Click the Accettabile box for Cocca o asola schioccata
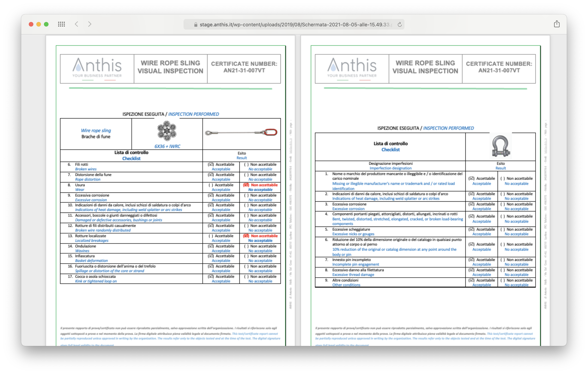Screen dimensions: 588x374 pos(211,276)
